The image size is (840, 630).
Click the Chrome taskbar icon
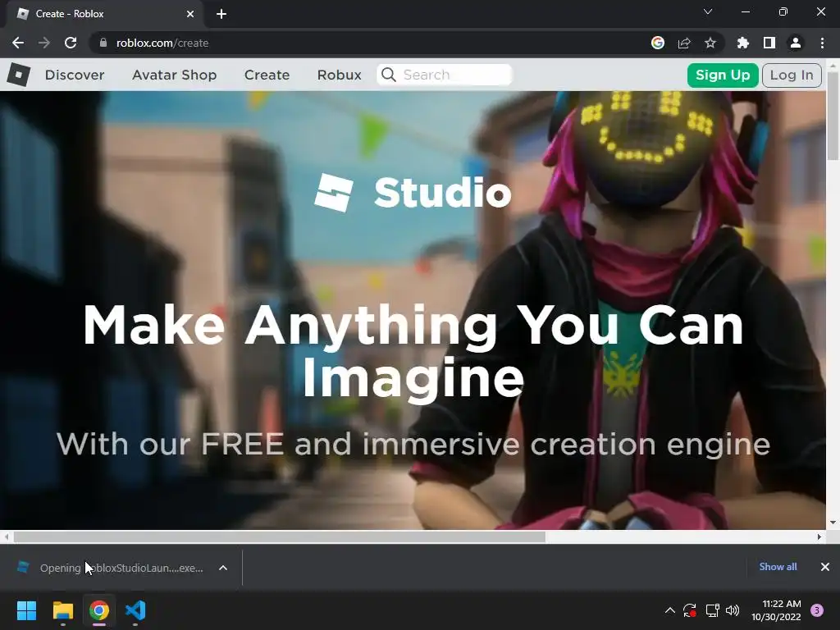coord(99,610)
